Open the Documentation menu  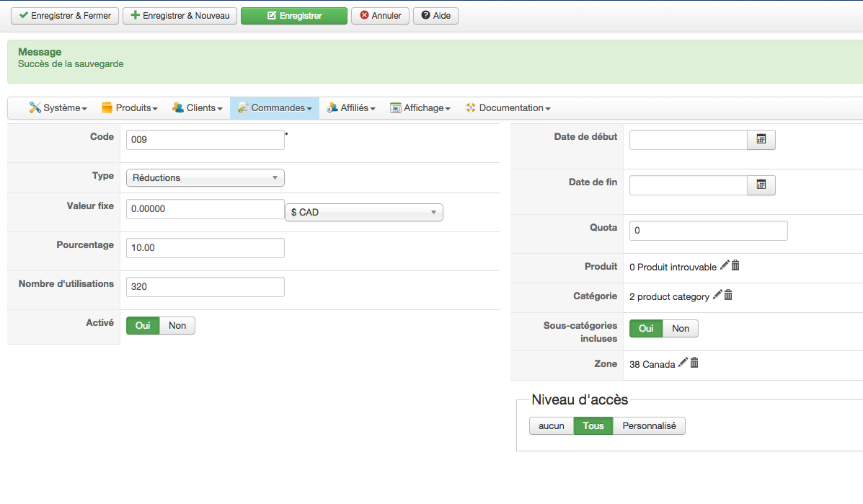tap(508, 108)
